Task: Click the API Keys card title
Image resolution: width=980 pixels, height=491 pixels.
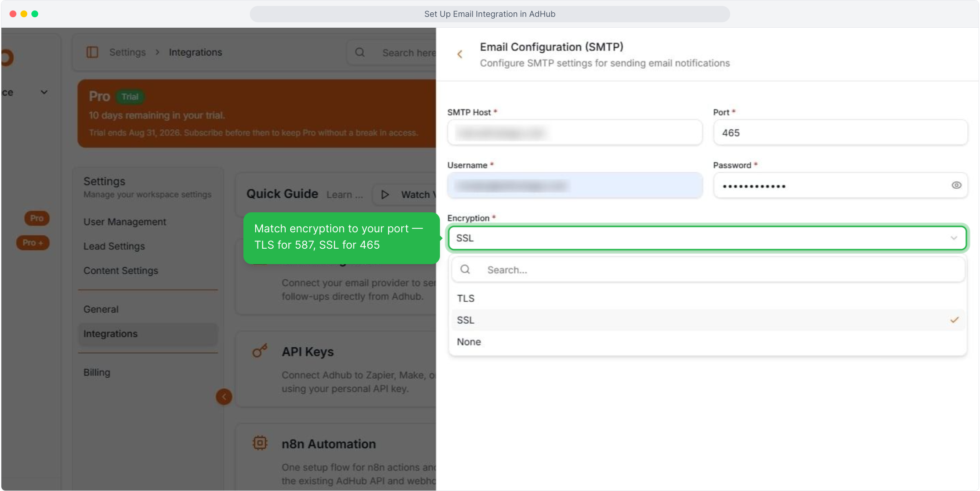Action: [x=308, y=352]
